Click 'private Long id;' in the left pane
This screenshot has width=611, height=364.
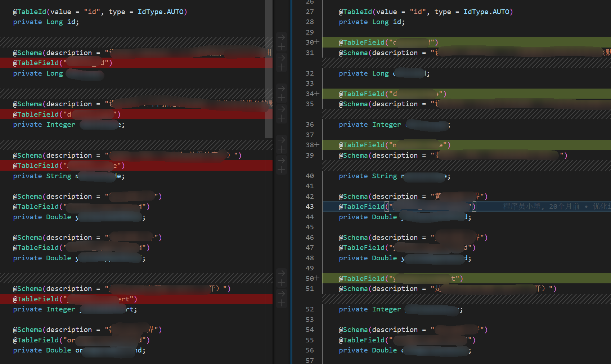(46, 22)
